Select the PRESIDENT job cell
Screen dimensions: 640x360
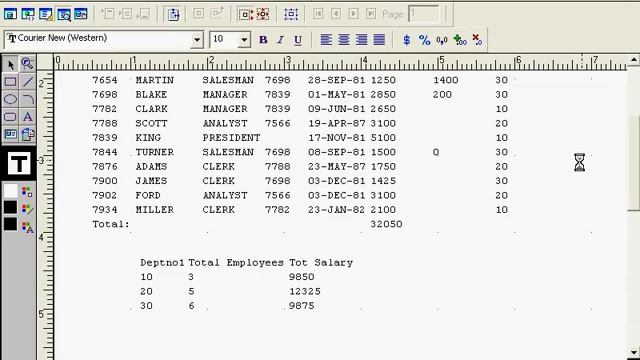(x=231, y=138)
